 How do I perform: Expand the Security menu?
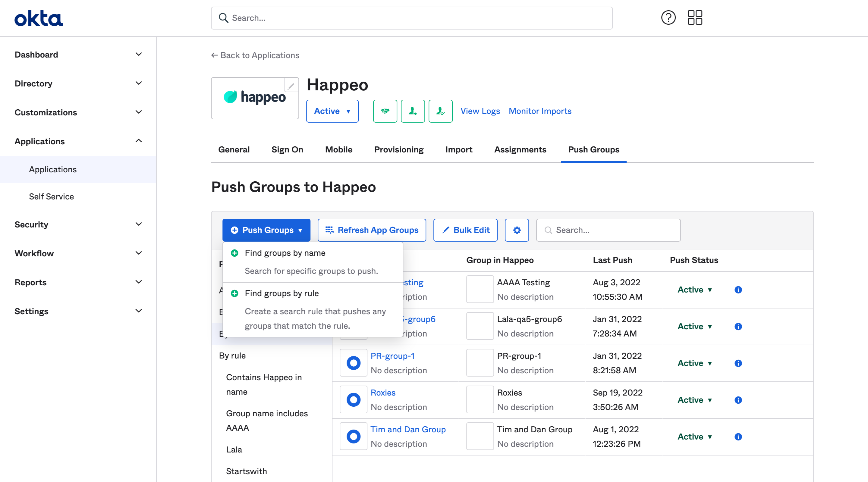pos(78,224)
